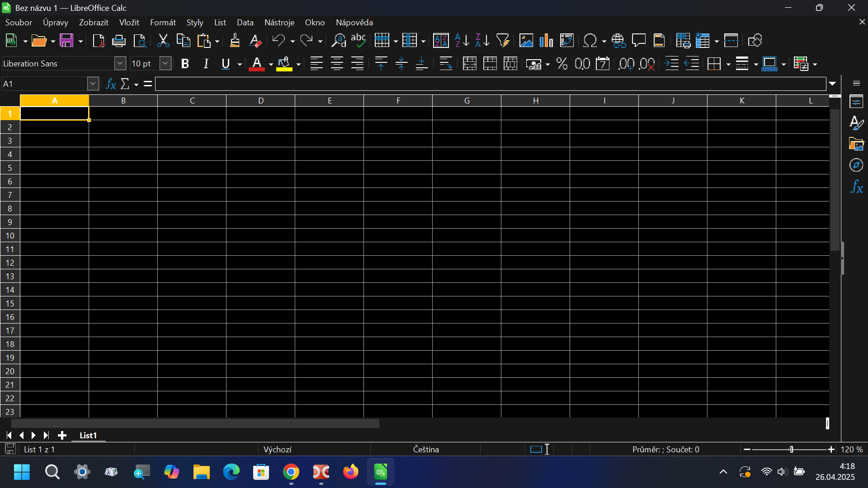Open the borders dropdown arrow
This screenshot has height=488, width=868.
pos(728,65)
